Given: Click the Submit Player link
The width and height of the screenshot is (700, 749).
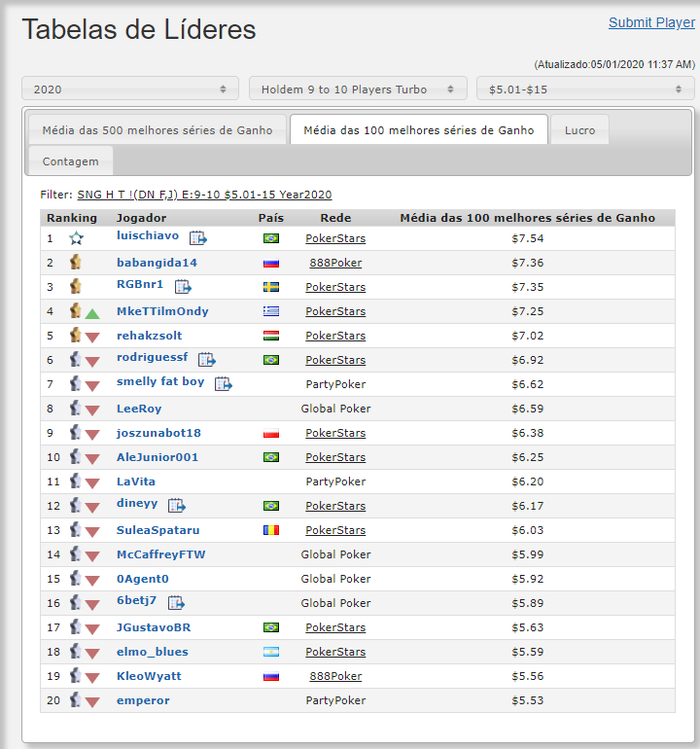Looking at the screenshot, I should [651, 22].
